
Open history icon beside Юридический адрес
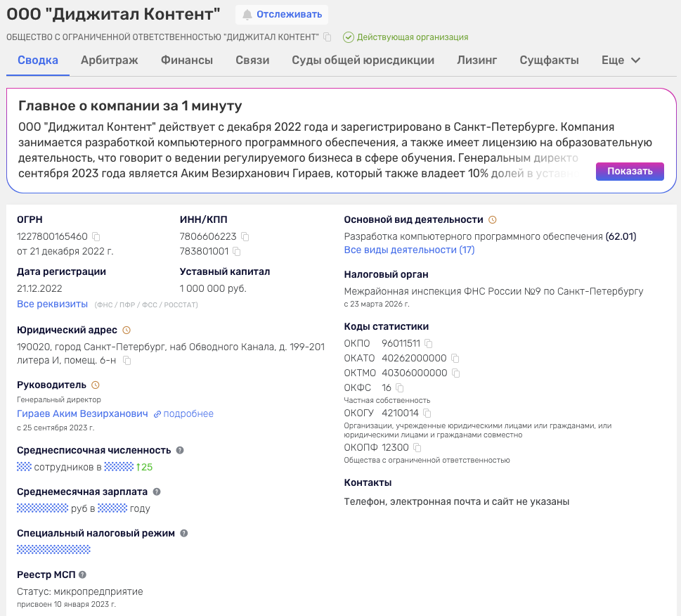[x=127, y=330]
